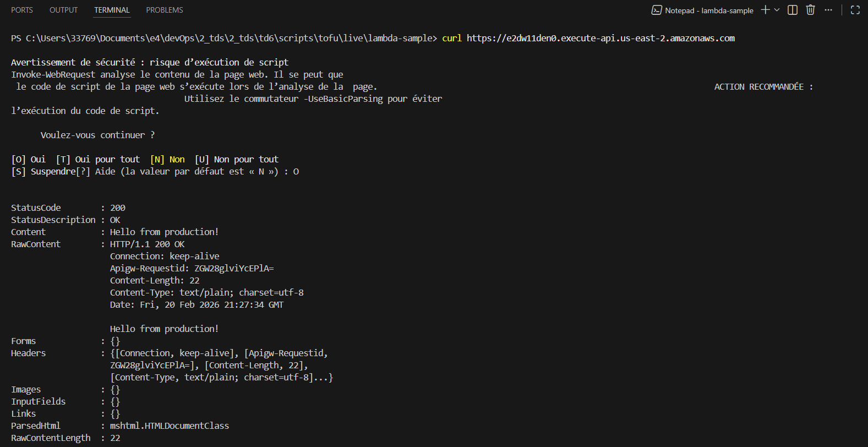Click the Notepad - lambda-sample terminal label

click(x=709, y=10)
